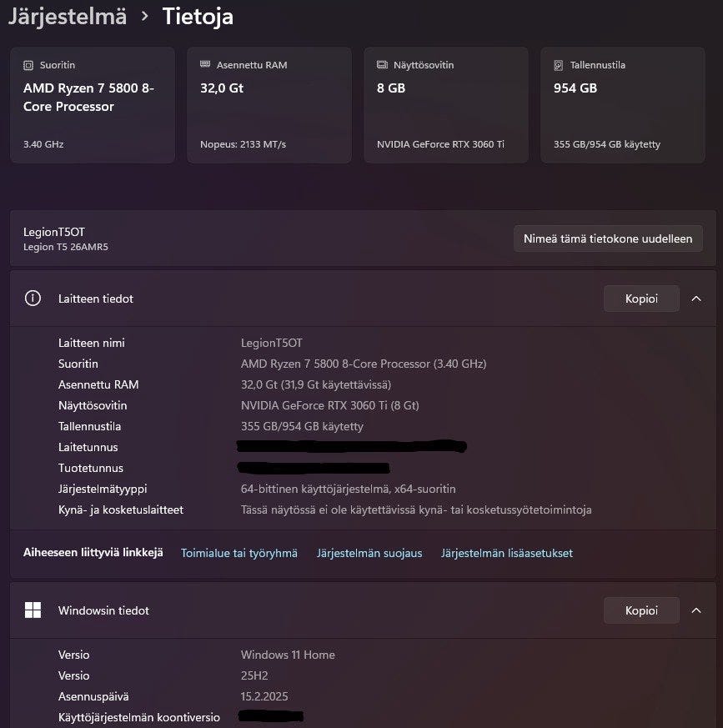Click 'Kynä- ja kosketuslaitteet' label
The width and height of the screenshot is (723, 728).
tap(121, 510)
